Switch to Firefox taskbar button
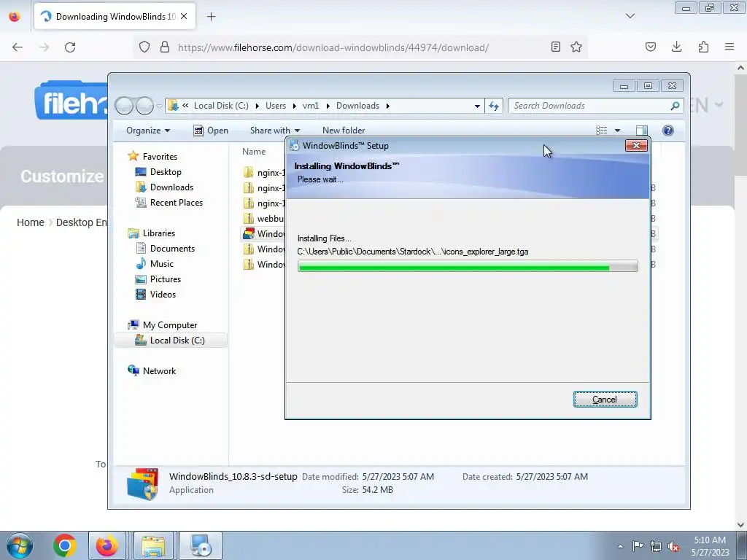Viewport: 747px width, 560px height. tap(107, 545)
